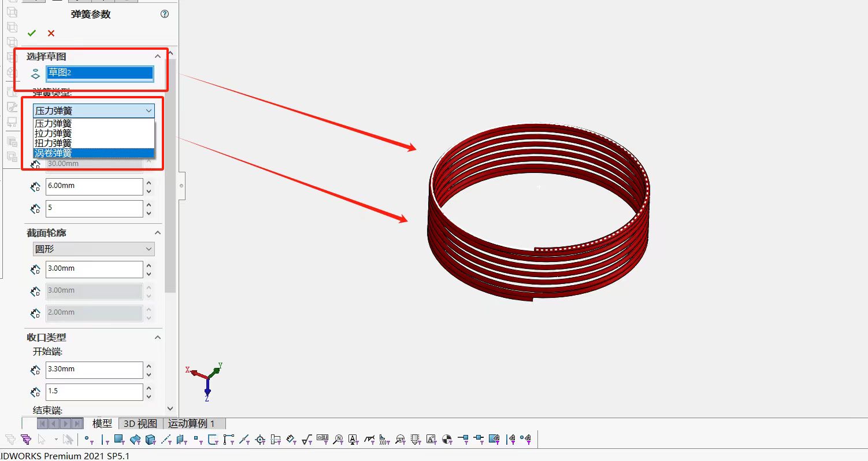Screen dimensions: 868x461
Task: Increase the editable 3.00mm field with up arrow
Action: tap(149, 265)
